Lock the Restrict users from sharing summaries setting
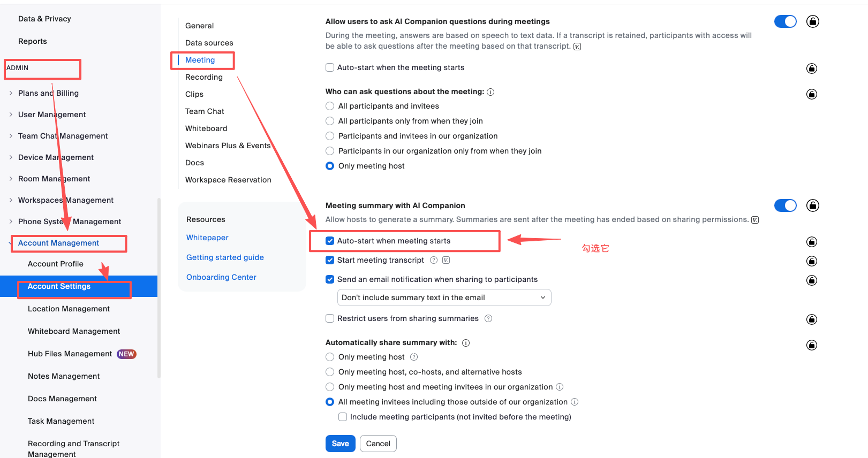Screen dimensions: 868x458 coord(812,319)
